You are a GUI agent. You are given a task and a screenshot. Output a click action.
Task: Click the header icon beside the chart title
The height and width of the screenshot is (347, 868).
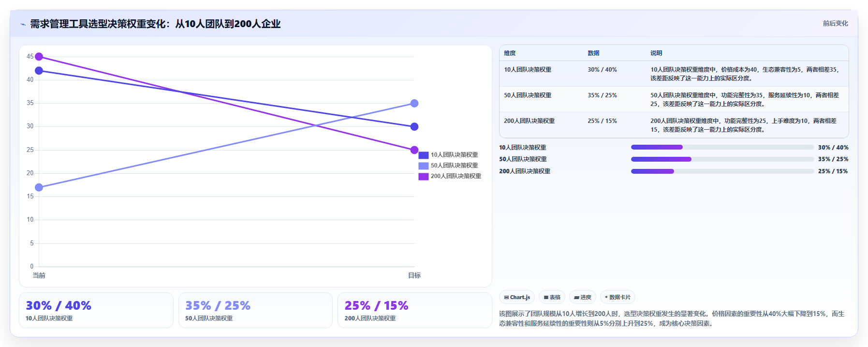[23, 24]
